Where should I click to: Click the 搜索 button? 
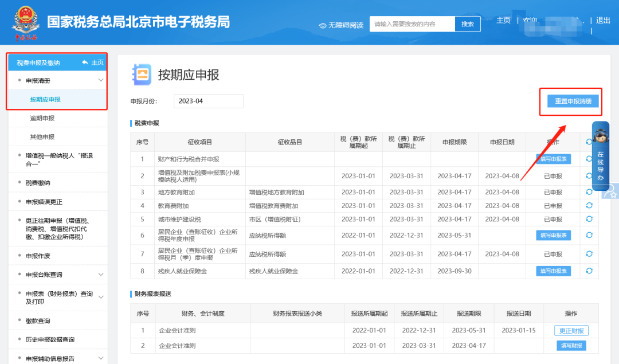click(468, 24)
